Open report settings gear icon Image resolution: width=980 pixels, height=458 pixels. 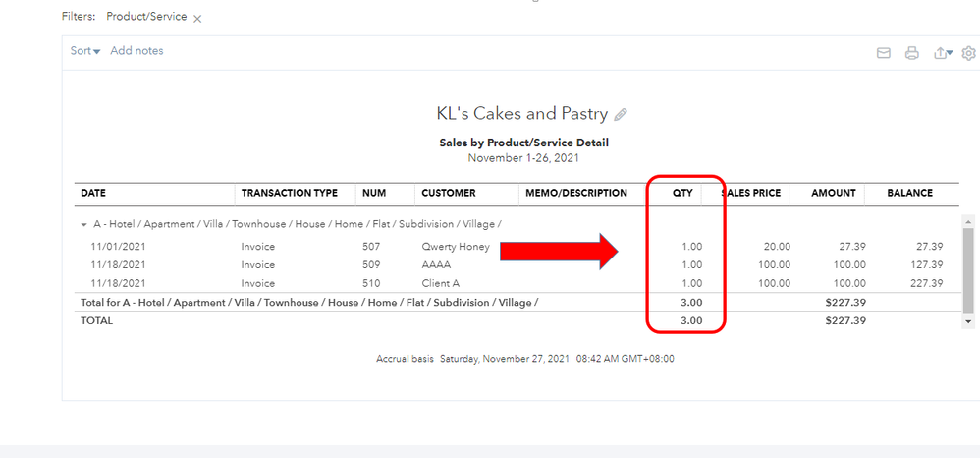(x=968, y=53)
